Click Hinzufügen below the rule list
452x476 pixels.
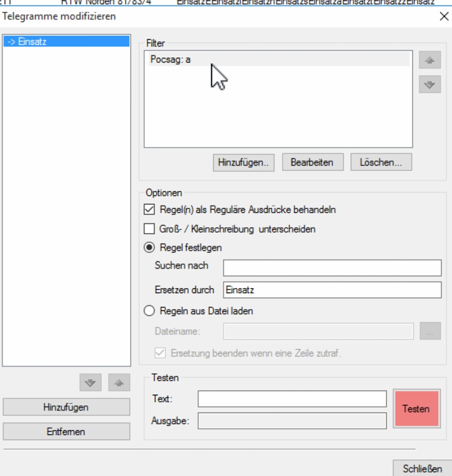tap(66, 407)
